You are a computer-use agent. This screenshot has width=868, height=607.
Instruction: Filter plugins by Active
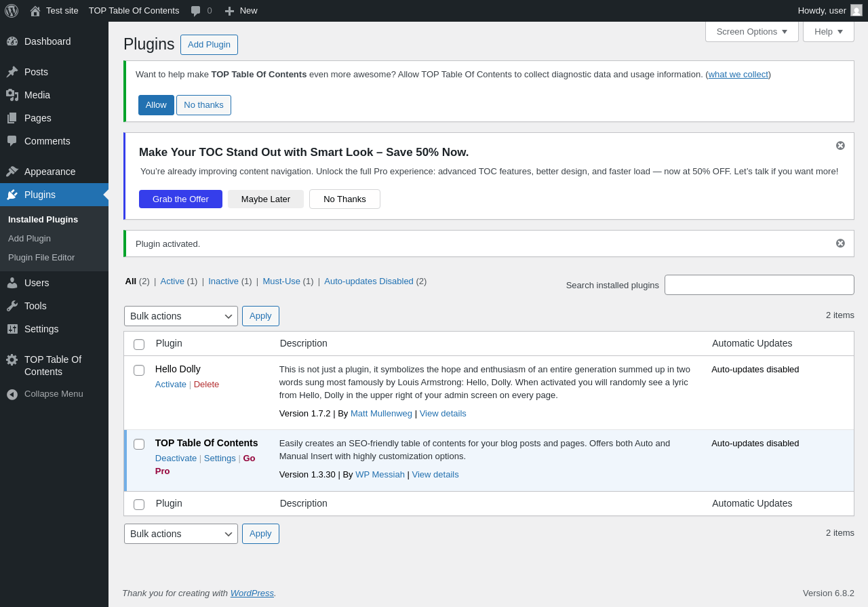point(172,281)
